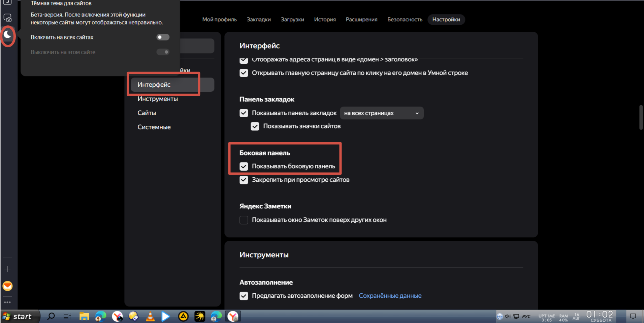Click the UPTIME 3:05 tray readout
Image resolution: width=644 pixels, height=323 pixels.
[x=546, y=318]
